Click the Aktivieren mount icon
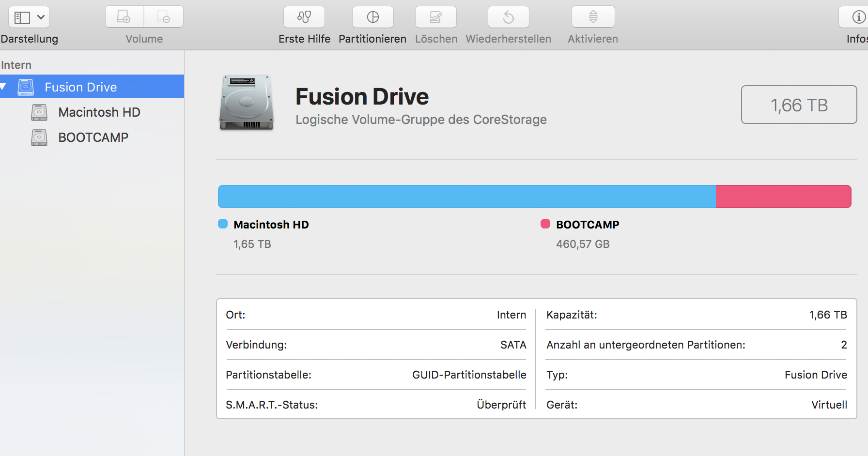 click(593, 17)
